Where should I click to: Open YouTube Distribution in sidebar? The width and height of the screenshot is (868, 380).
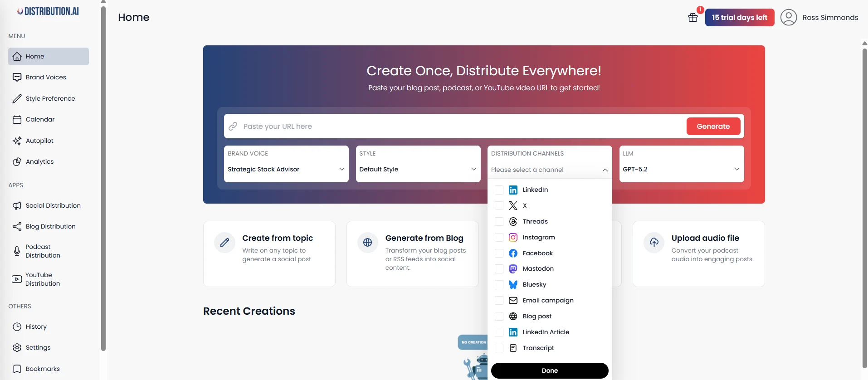[49, 279]
